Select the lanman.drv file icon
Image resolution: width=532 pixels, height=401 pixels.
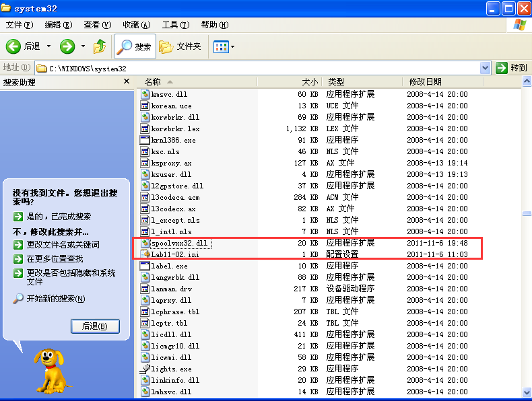tap(145, 289)
